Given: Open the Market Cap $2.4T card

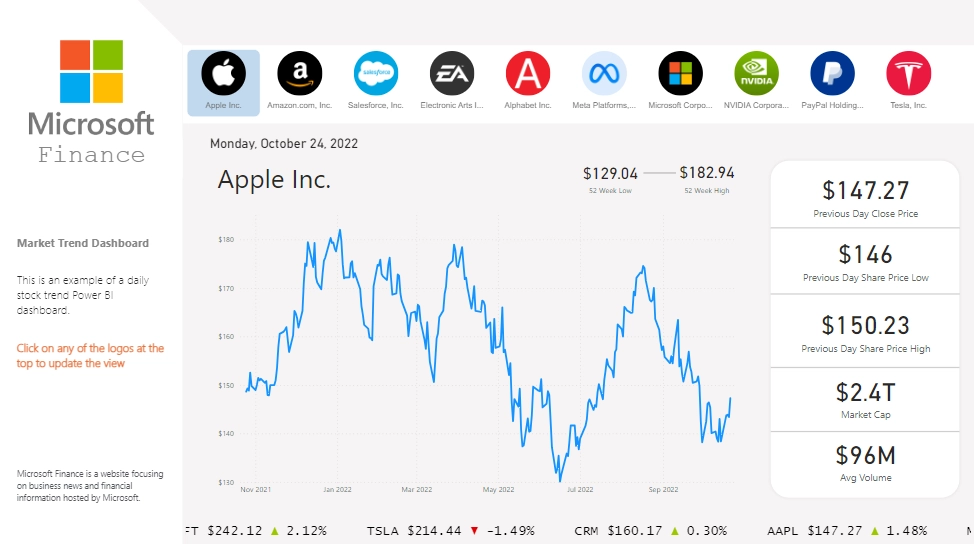Looking at the screenshot, I should (865, 399).
